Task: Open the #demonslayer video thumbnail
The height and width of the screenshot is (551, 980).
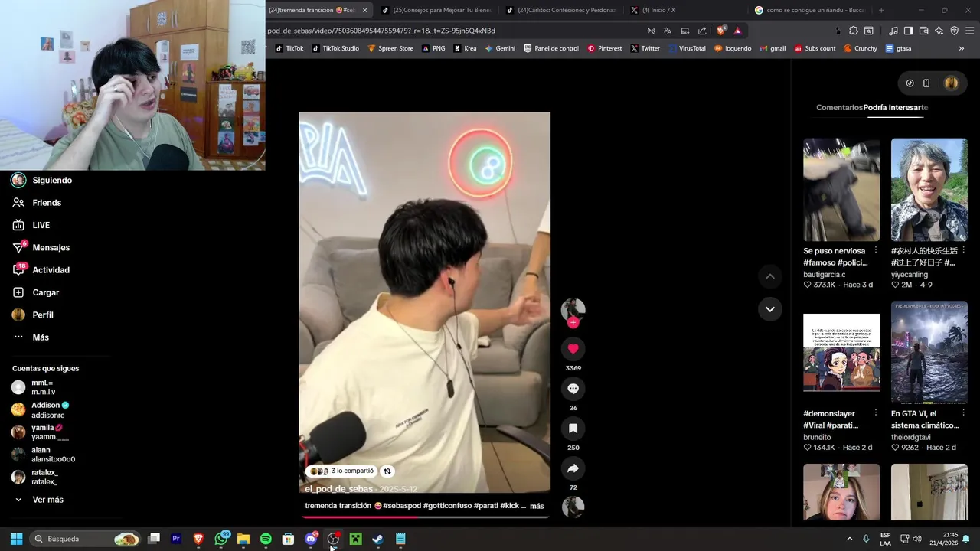Action: pyautogui.click(x=841, y=352)
